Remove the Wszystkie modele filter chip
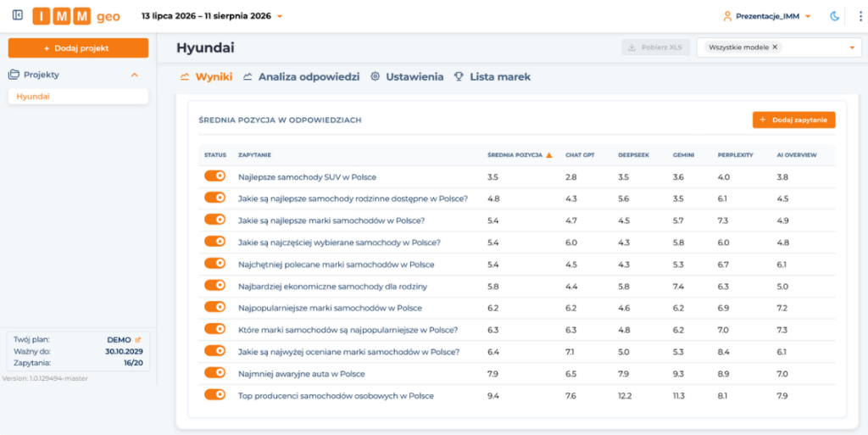The width and height of the screenshot is (868, 435). [775, 47]
